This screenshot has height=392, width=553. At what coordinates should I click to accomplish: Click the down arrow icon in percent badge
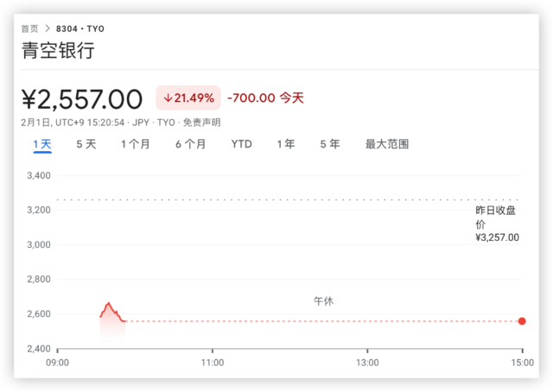168,98
